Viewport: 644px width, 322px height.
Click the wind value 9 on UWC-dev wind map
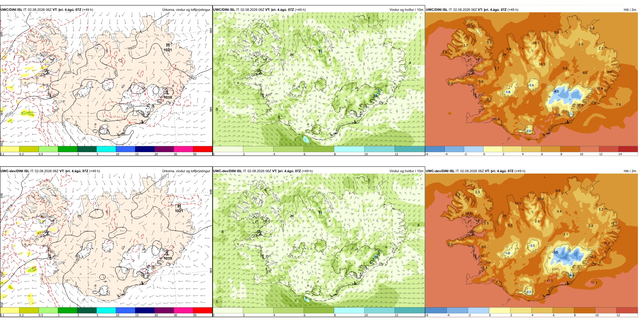[x=306, y=298]
